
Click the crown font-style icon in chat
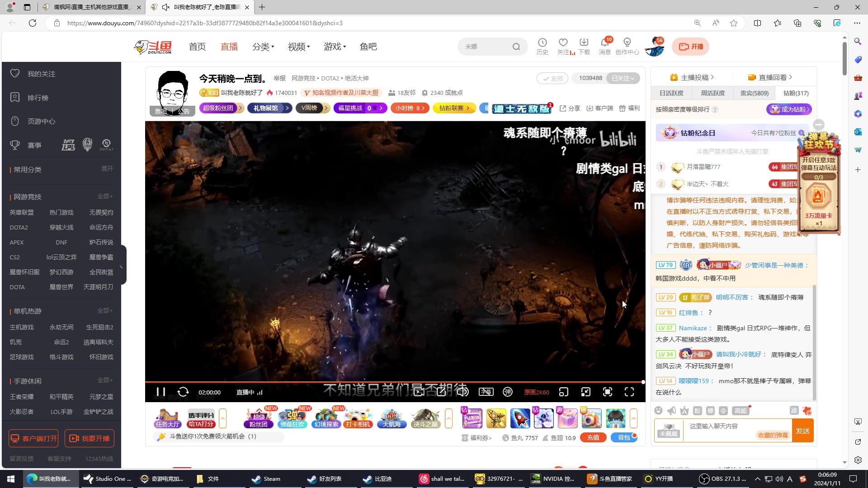[684, 410]
